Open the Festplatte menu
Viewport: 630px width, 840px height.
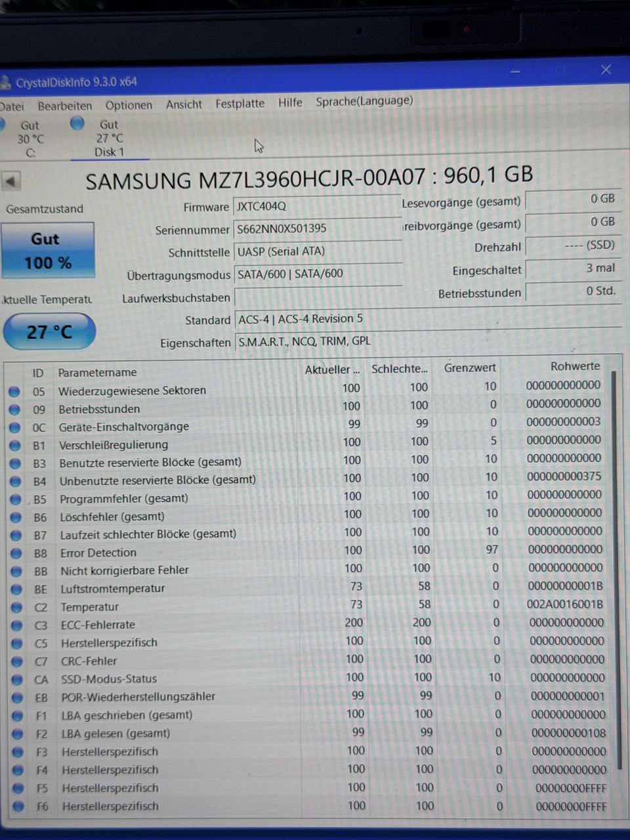pyautogui.click(x=240, y=104)
